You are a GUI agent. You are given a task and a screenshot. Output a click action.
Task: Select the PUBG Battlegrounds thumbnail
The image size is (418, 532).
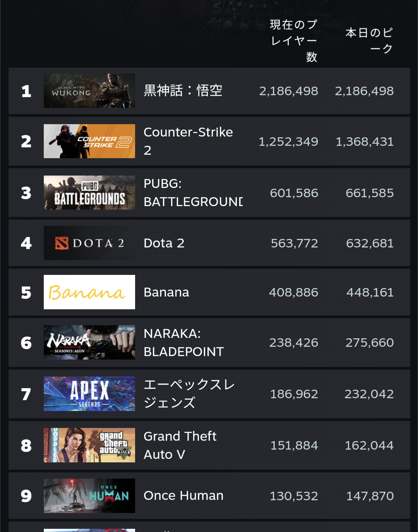coord(89,193)
